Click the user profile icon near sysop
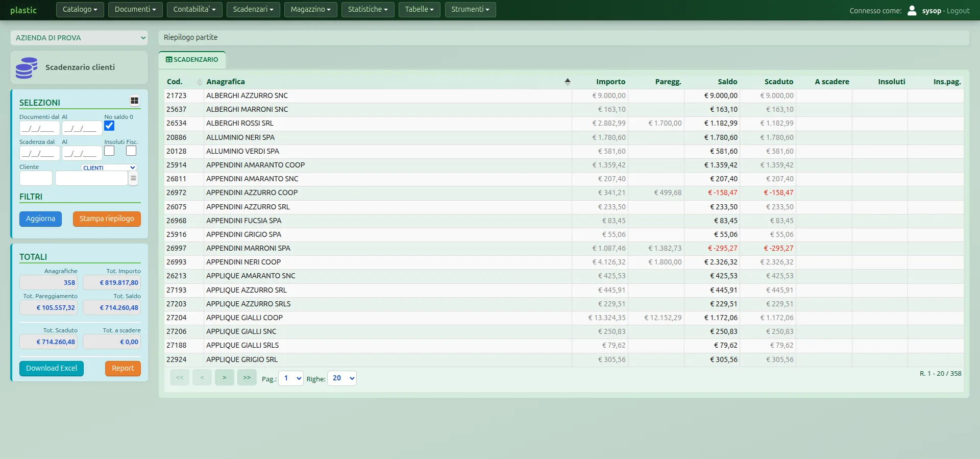Screen dimensions: 980x459 click(912, 10)
